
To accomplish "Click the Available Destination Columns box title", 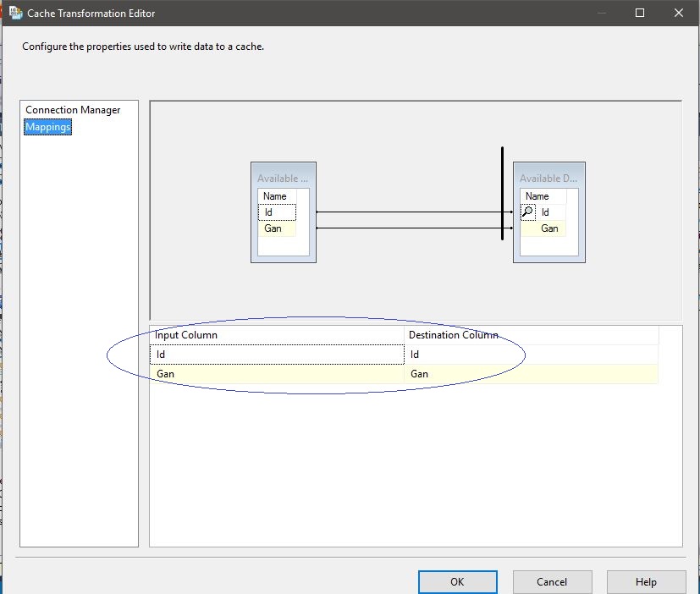I will (548, 178).
